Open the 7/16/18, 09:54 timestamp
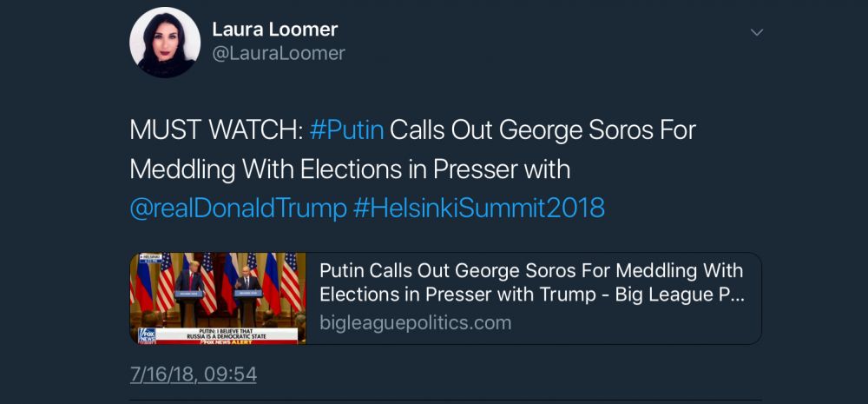This screenshot has width=868, height=404. click(193, 374)
